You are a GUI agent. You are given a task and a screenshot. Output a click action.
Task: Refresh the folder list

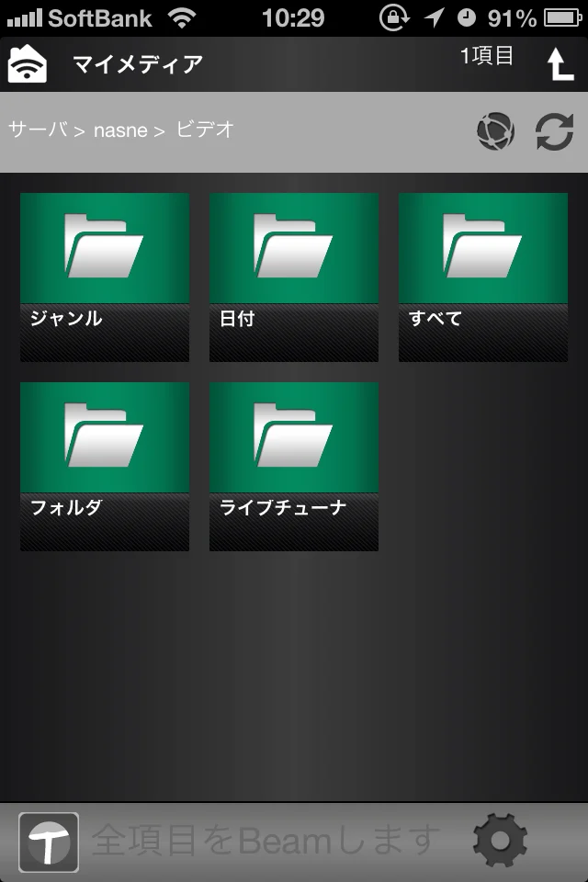tap(554, 131)
